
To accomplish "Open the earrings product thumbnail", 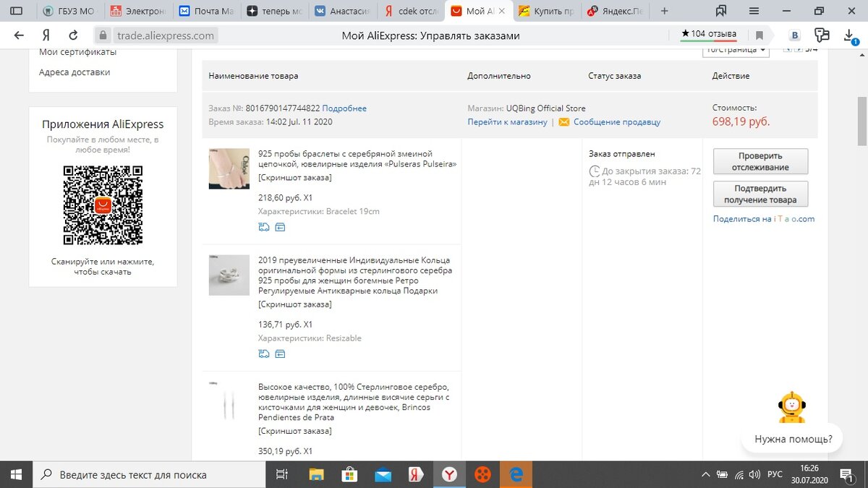I will coord(229,402).
